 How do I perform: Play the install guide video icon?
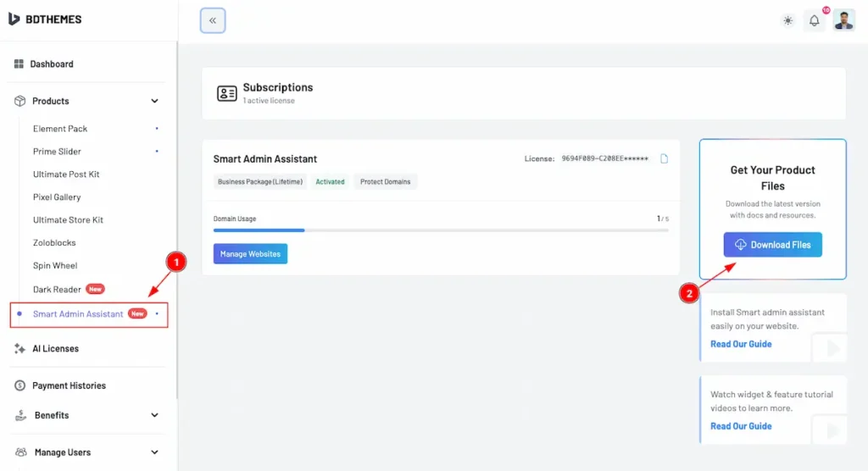coord(832,349)
